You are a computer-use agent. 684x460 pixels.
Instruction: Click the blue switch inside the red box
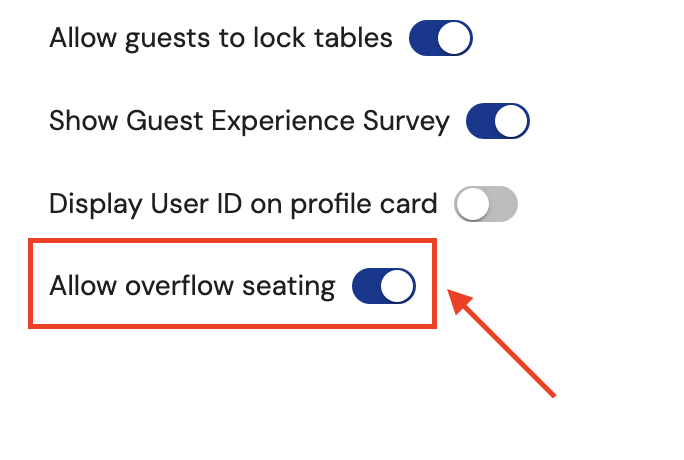pyautogui.click(x=383, y=286)
